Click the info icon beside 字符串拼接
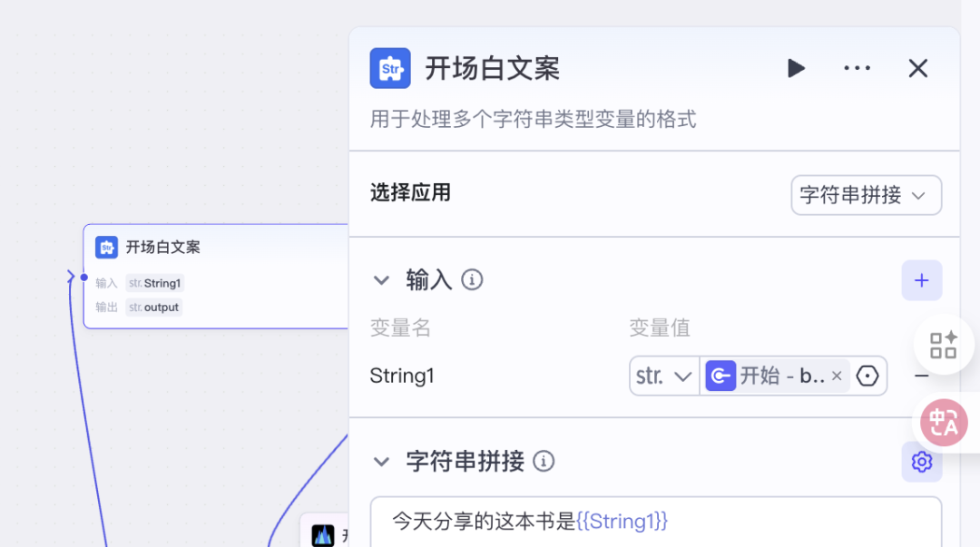The height and width of the screenshot is (547, 980). 544,462
